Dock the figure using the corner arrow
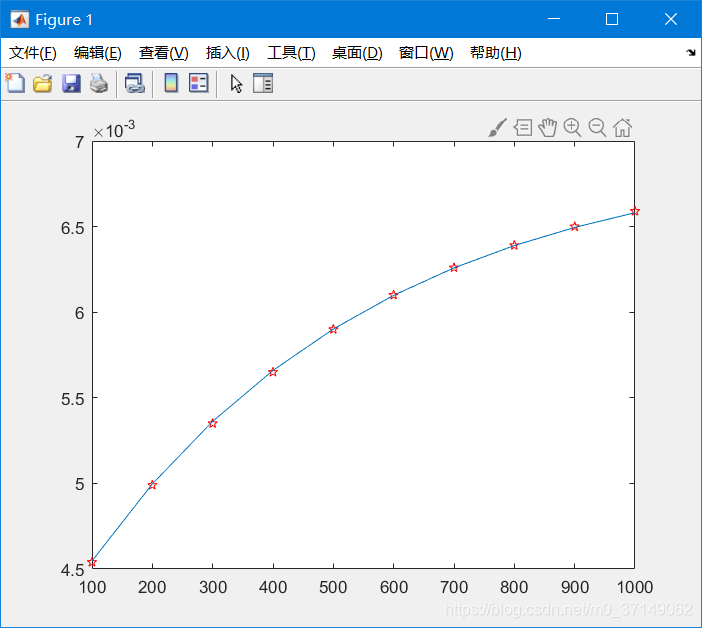702x628 pixels. (691, 53)
